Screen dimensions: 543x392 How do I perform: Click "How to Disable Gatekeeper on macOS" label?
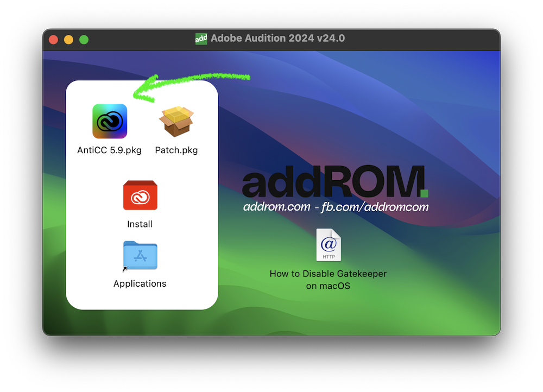pyautogui.click(x=329, y=280)
